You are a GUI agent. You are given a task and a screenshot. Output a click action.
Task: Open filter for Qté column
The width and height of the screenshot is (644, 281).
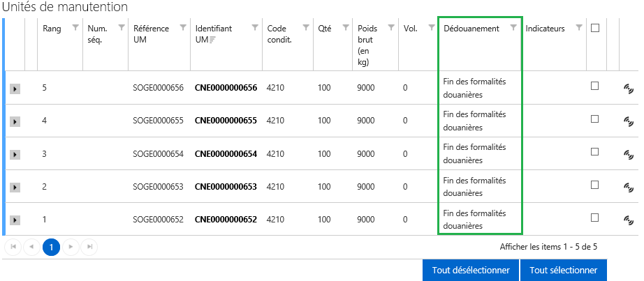[x=346, y=27]
